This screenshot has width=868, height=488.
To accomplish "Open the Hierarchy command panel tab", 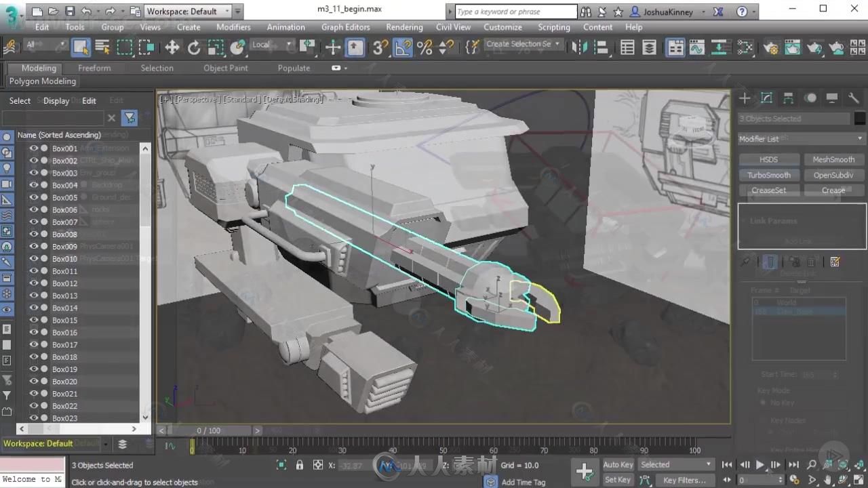I will [788, 98].
